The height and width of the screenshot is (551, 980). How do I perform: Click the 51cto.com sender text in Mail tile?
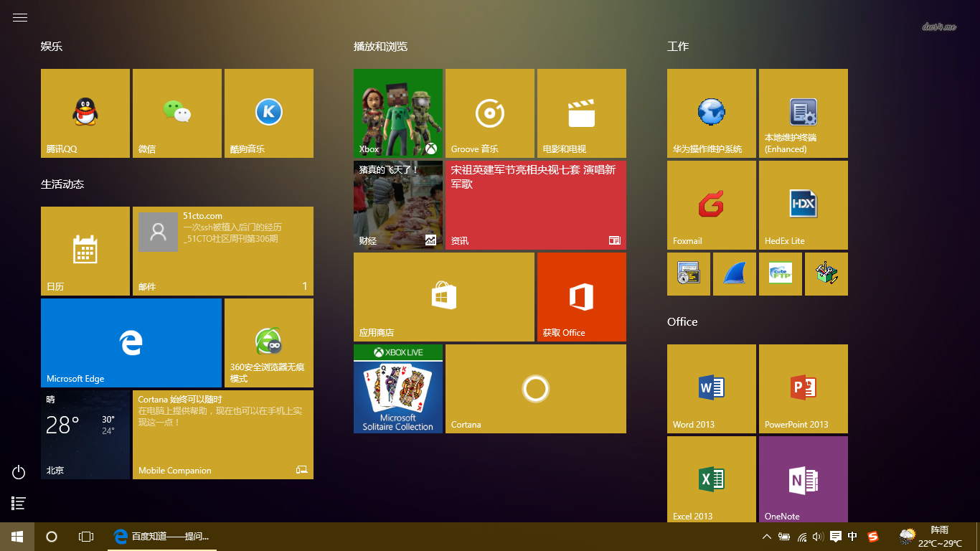click(x=203, y=216)
